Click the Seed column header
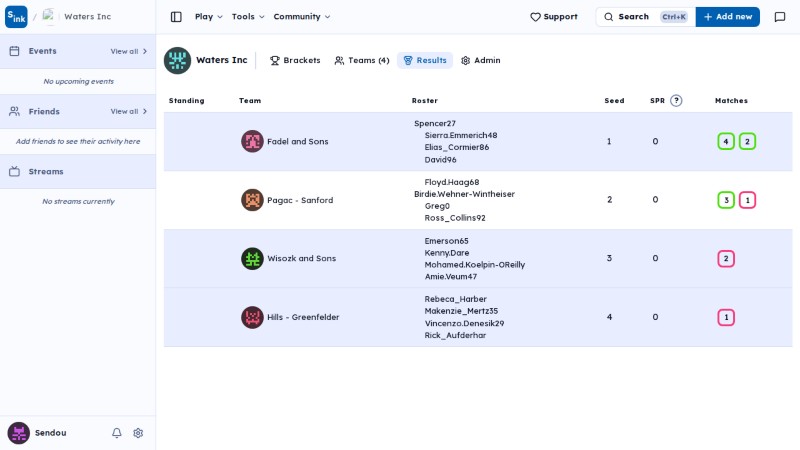The height and width of the screenshot is (450, 800). pos(614,101)
